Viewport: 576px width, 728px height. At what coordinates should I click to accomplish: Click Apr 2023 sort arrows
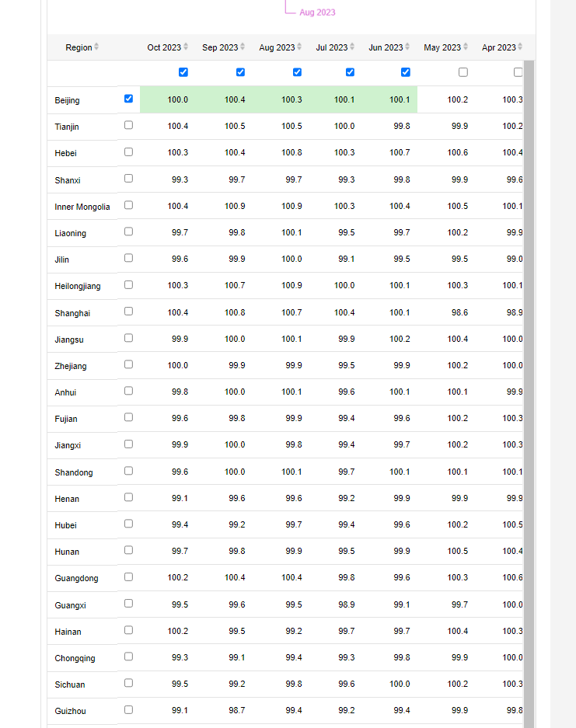(520, 47)
